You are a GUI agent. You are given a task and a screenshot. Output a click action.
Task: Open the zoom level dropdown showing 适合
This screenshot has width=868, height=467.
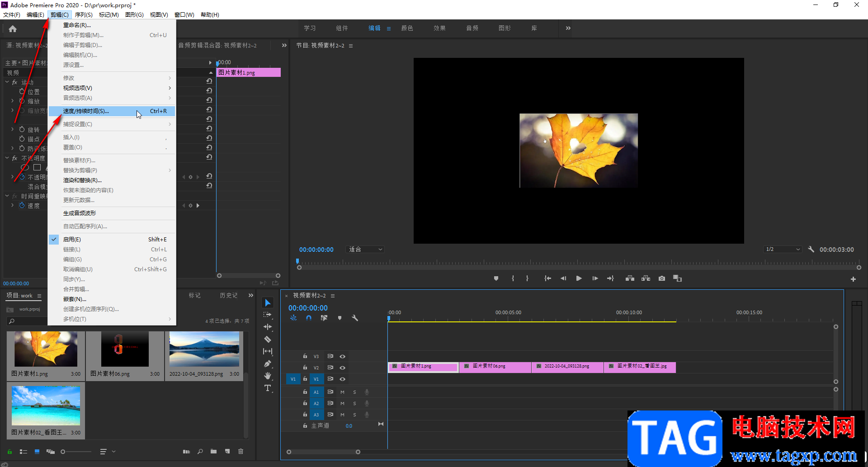(365, 250)
